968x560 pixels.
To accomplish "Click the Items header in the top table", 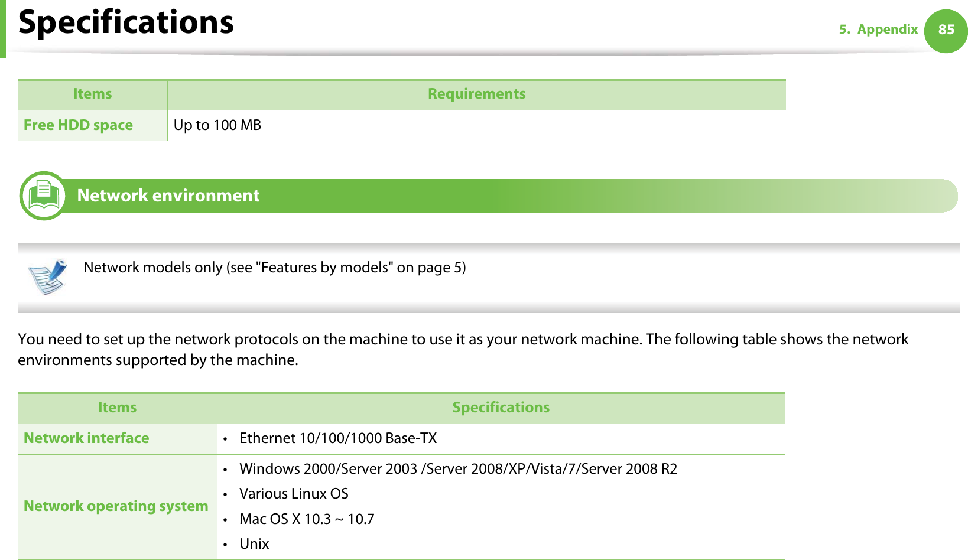I will 92,94.
